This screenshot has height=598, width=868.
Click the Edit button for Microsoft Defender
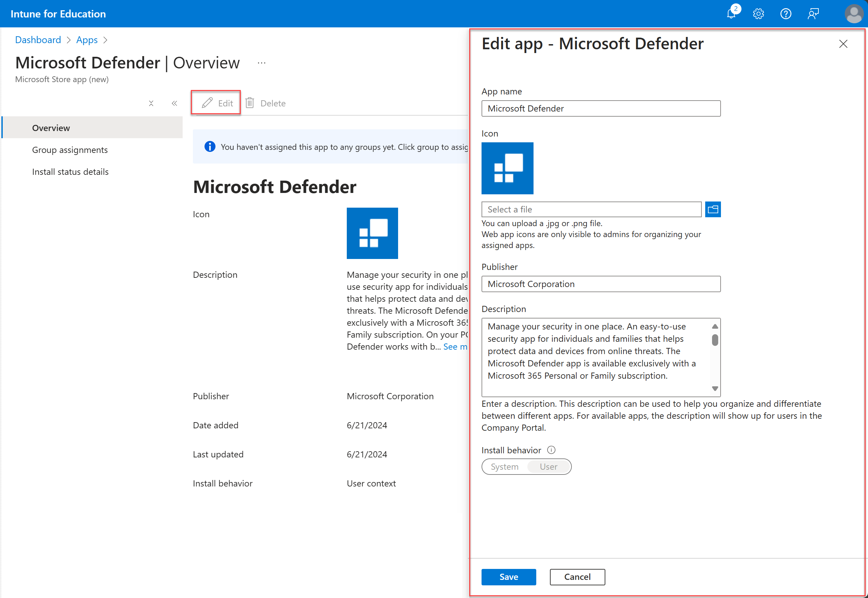(217, 102)
